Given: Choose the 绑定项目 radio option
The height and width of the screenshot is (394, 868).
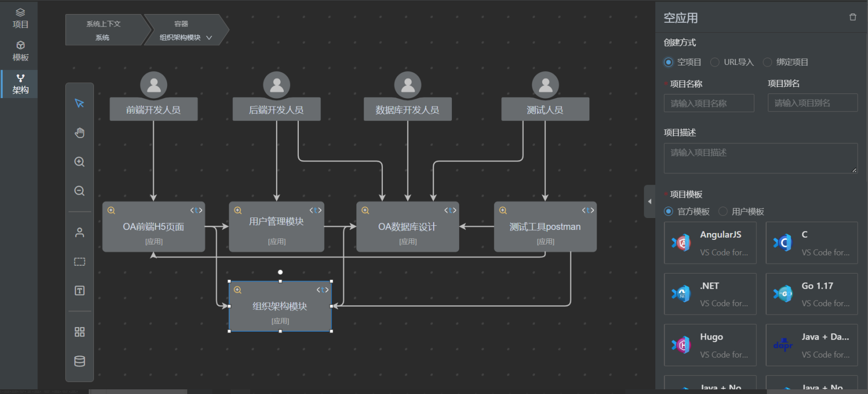Looking at the screenshot, I should pyautogui.click(x=767, y=62).
